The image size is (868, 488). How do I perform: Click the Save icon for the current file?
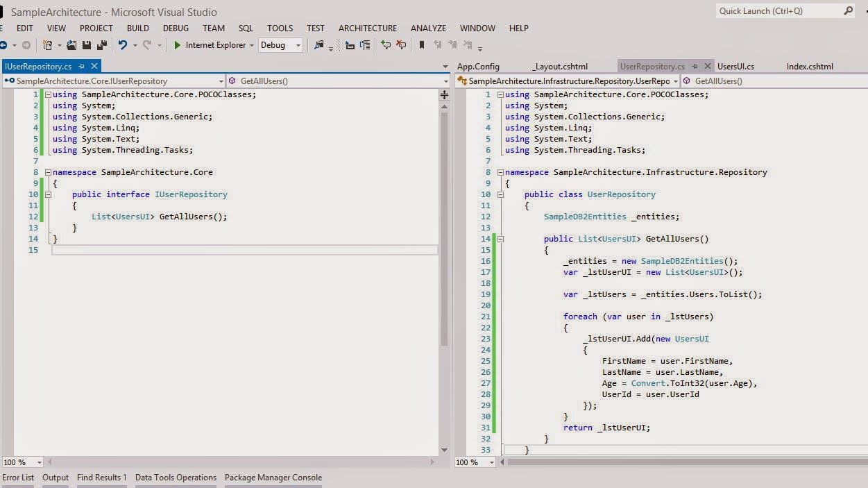(x=85, y=44)
